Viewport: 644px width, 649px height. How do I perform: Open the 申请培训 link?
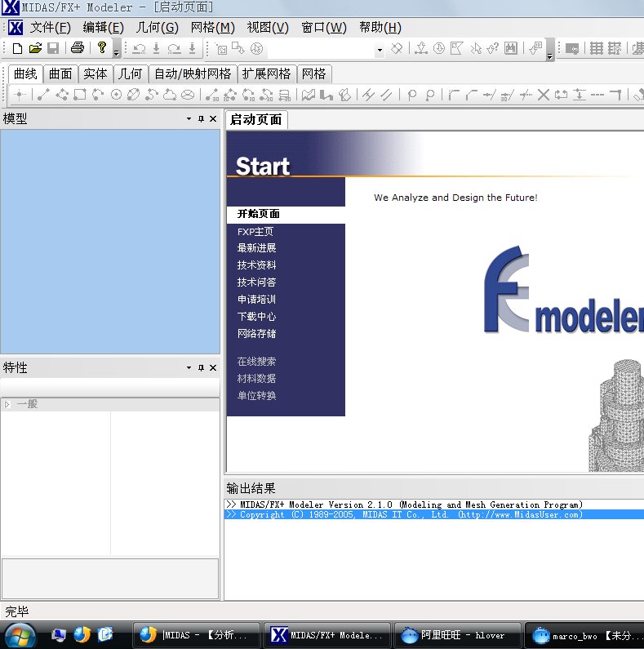tap(256, 300)
